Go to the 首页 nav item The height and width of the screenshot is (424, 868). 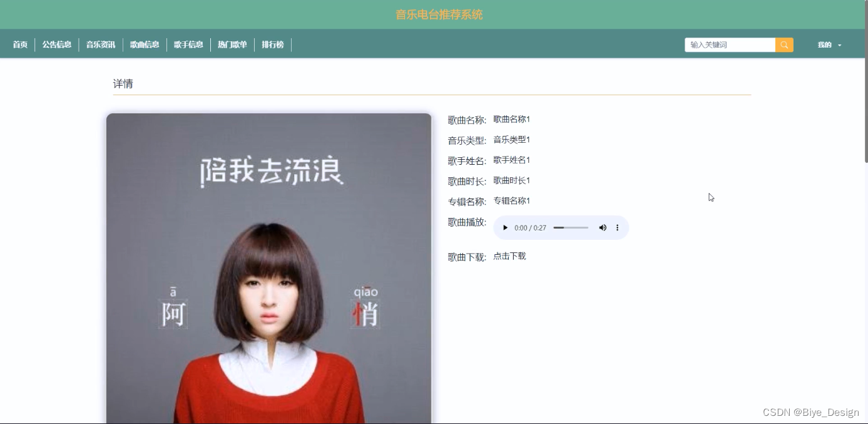(x=20, y=45)
